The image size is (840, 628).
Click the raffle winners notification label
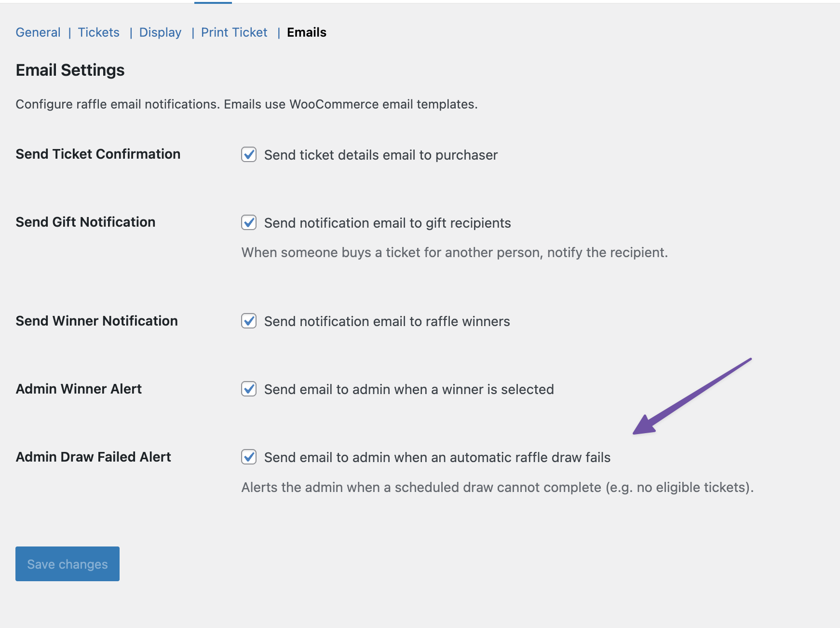coord(386,321)
